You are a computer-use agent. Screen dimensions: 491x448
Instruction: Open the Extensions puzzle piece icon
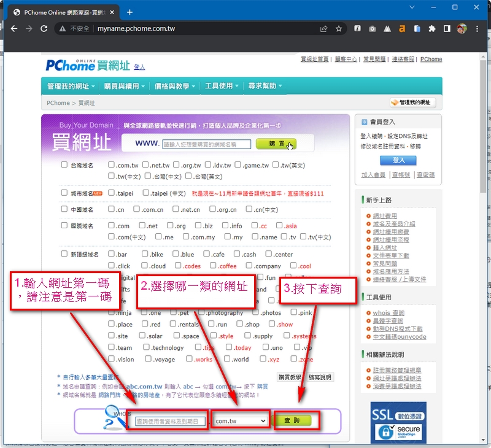(x=432, y=28)
